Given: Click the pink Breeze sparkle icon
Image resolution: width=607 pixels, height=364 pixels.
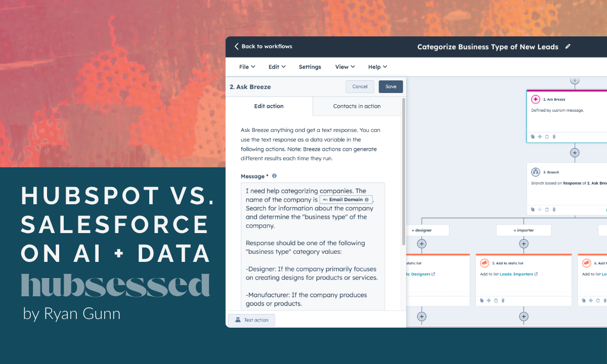Looking at the screenshot, I should click(x=535, y=99).
